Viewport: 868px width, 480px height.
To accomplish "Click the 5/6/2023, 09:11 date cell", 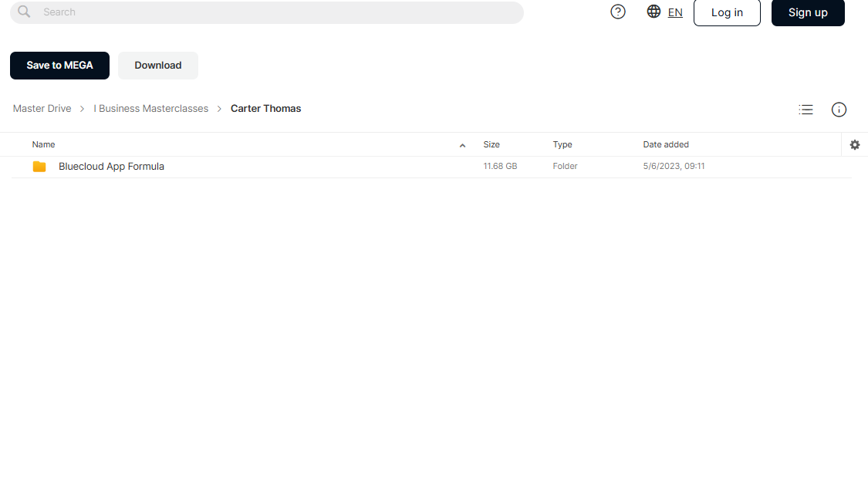I will [674, 166].
